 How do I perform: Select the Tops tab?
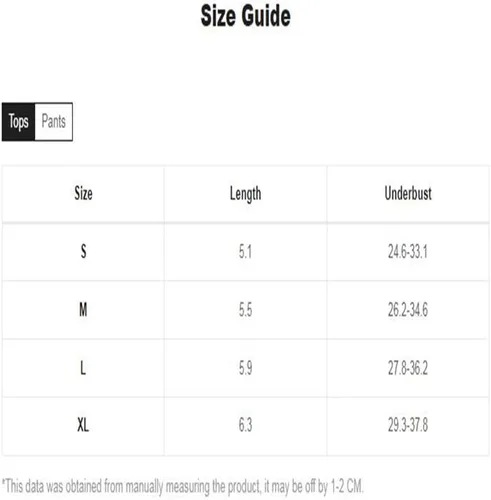[18, 121]
